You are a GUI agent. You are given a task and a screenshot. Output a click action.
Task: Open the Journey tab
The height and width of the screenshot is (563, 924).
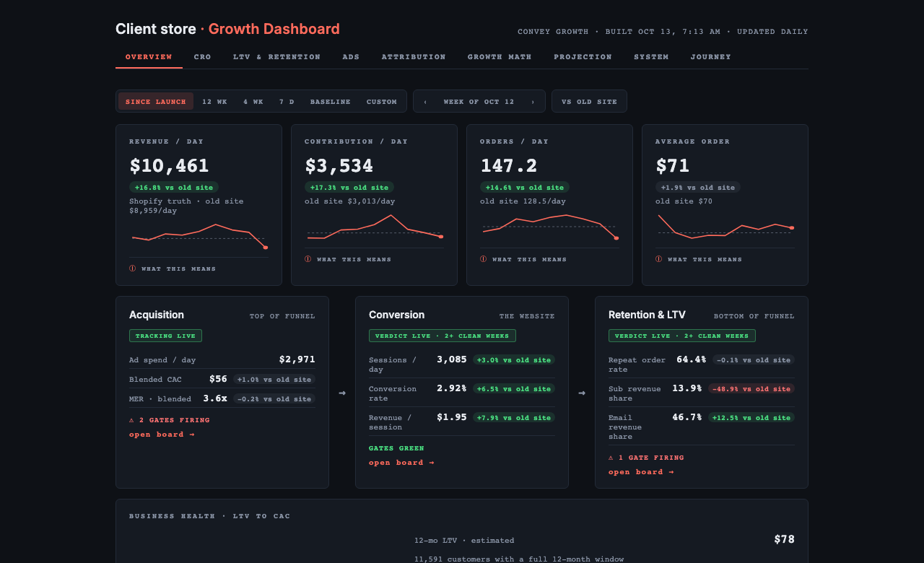point(711,57)
